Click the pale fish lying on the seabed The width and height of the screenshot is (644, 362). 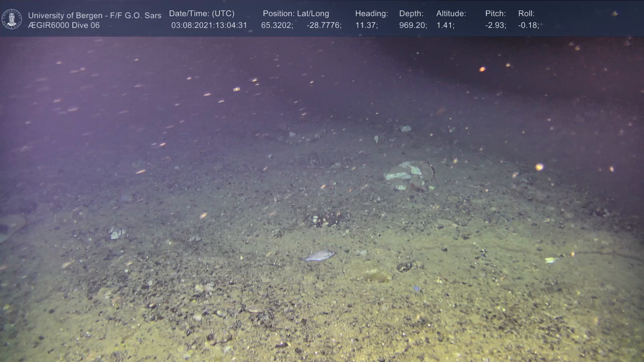click(x=318, y=256)
